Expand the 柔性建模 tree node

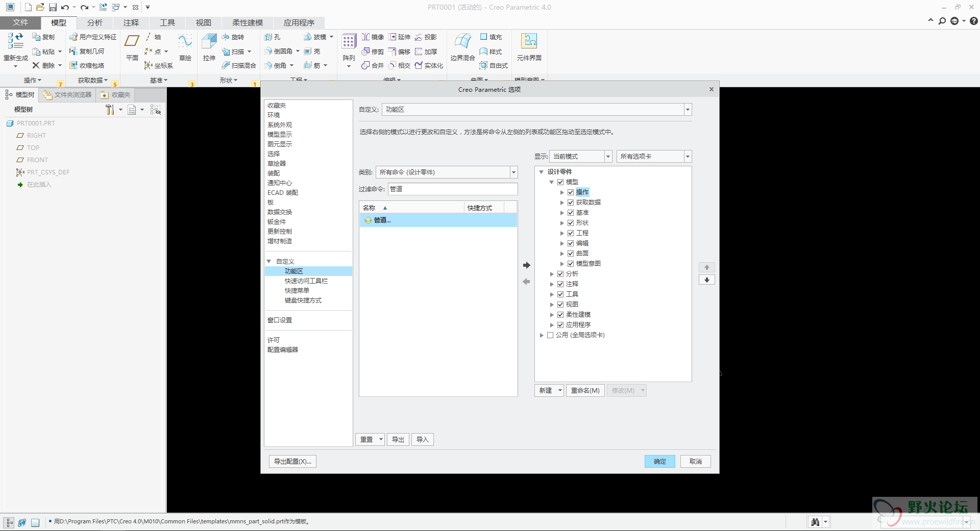(552, 315)
